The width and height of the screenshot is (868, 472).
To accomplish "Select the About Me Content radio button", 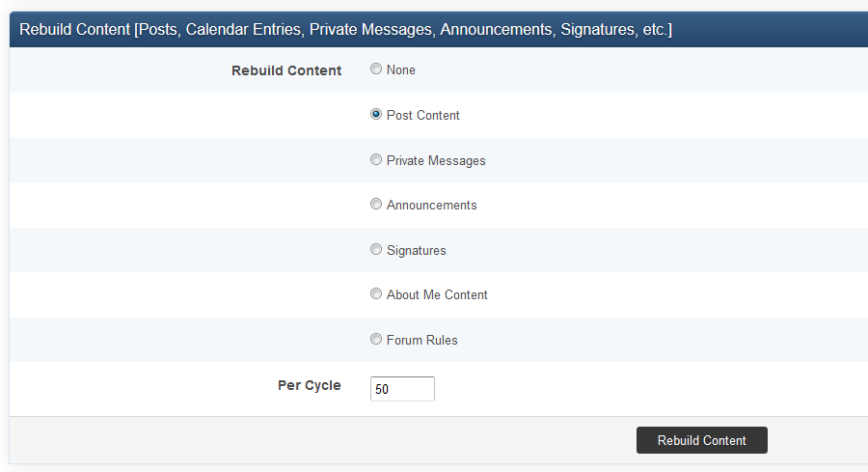I will [x=376, y=294].
